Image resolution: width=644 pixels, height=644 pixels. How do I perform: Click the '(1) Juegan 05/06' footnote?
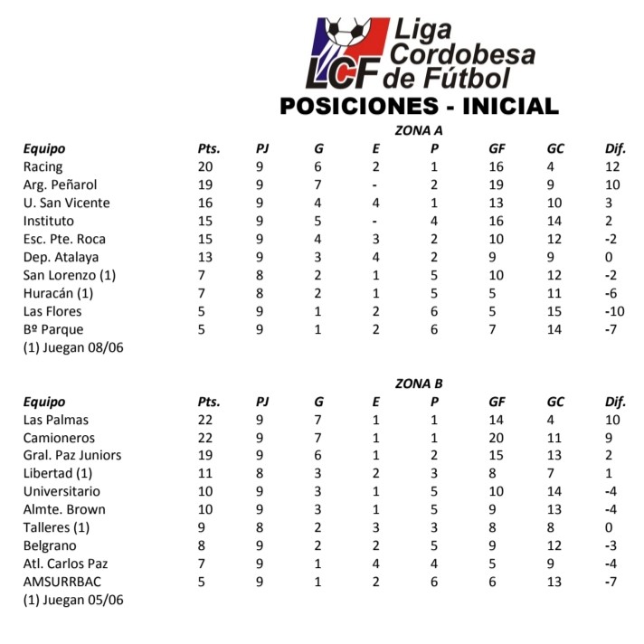[73, 600]
